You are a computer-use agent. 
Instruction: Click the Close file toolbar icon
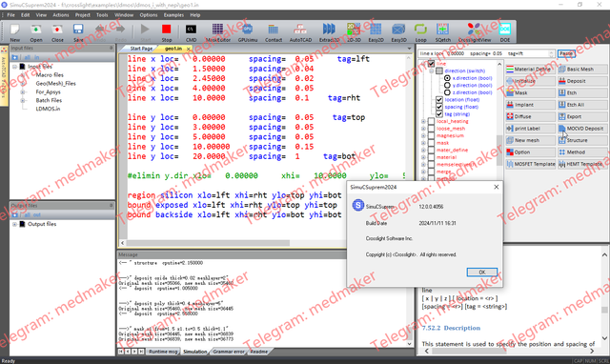point(57,30)
